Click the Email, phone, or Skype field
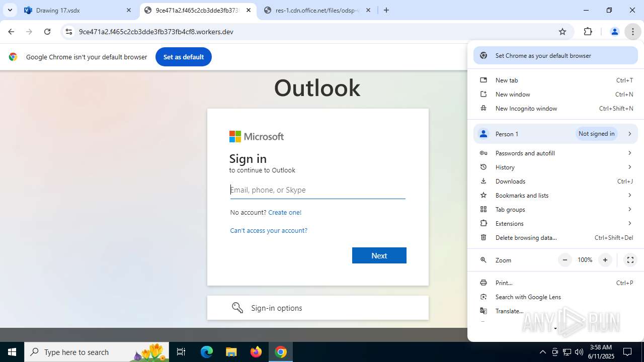The height and width of the screenshot is (362, 644). click(317, 190)
